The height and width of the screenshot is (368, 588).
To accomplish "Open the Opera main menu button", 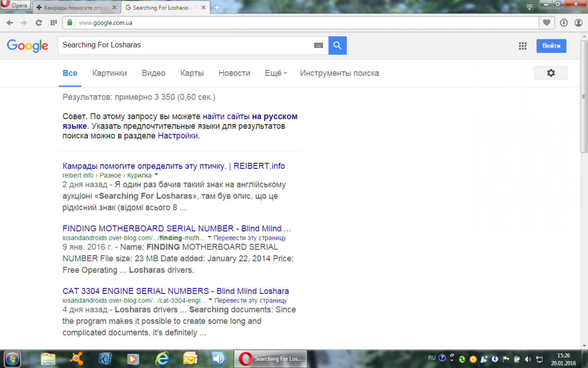I will pos(15,5).
